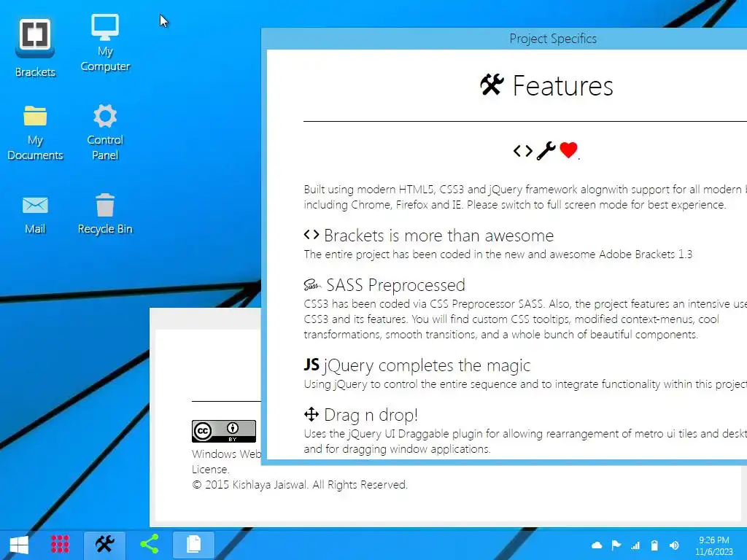
Task: Click 'jQuery completes the magic' heading
Action: (x=427, y=366)
